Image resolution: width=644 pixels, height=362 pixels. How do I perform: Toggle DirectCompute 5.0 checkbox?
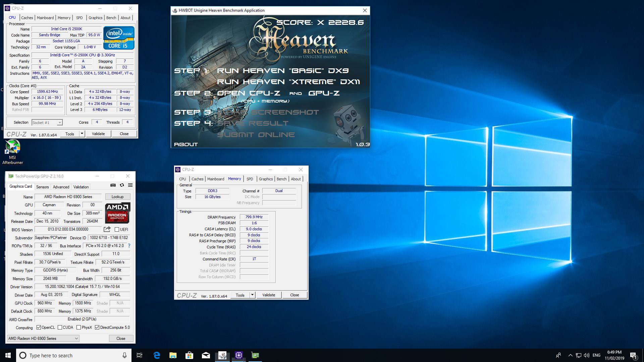coord(97,327)
